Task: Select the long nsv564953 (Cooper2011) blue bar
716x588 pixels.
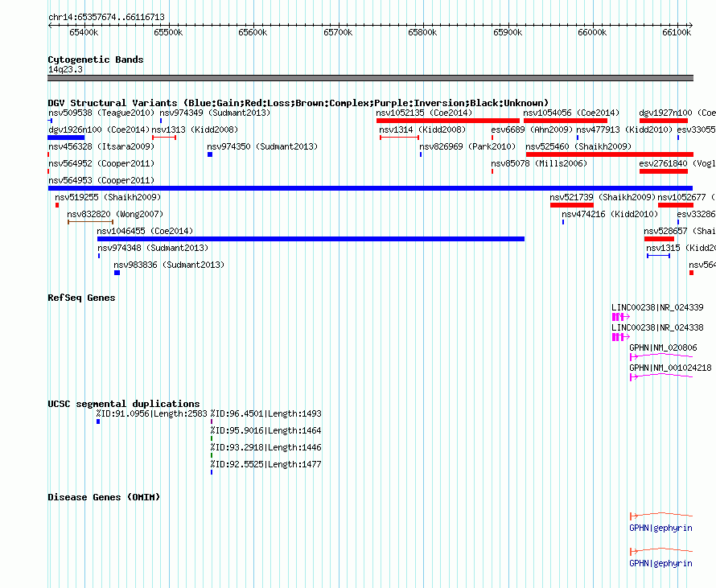Action: pos(370,188)
